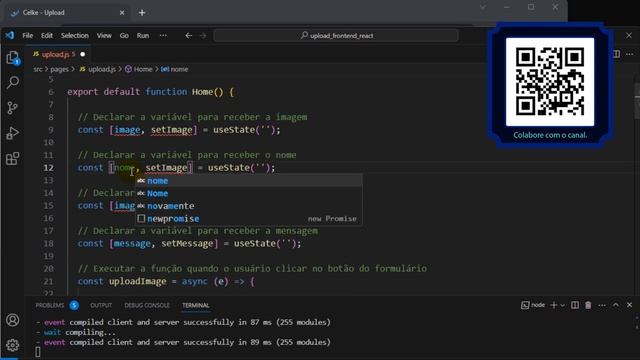Image resolution: width=640 pixels, height=360 pixels.
Task: Click line number 12 in the gutter
Action: click(49, 168)
